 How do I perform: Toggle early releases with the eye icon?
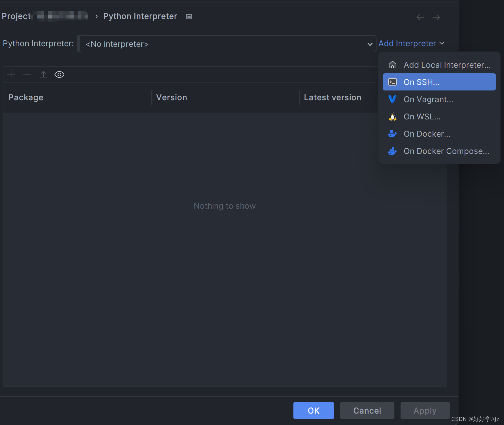point(59,74)
